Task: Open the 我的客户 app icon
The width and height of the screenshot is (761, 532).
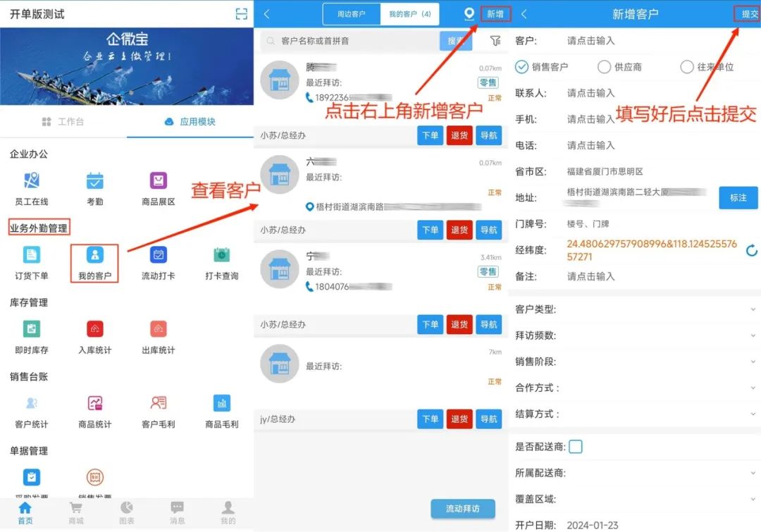Action: click(94, 255)
